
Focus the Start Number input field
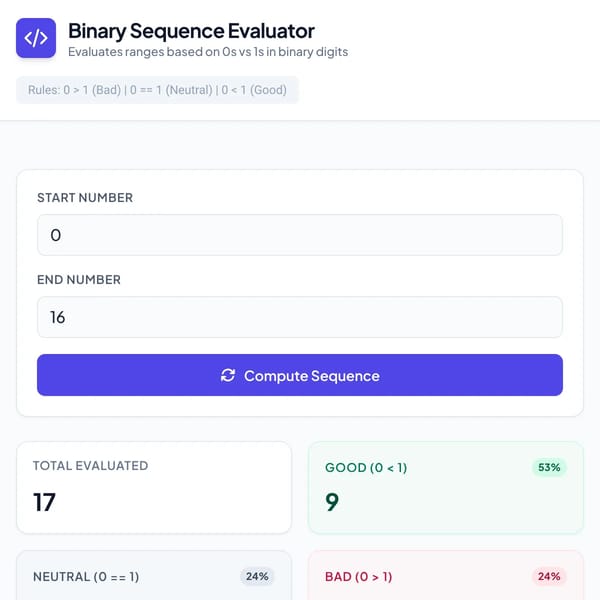coord(300,235)
